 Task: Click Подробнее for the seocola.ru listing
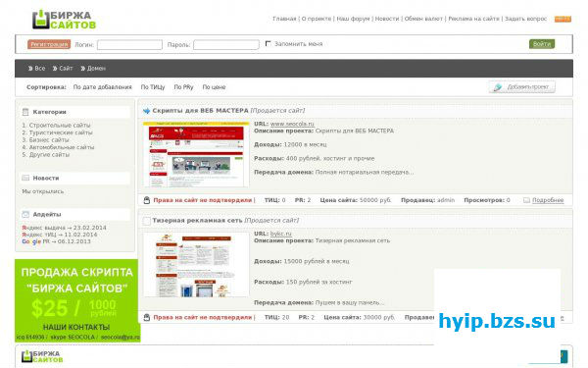click(x=548, y=200)
